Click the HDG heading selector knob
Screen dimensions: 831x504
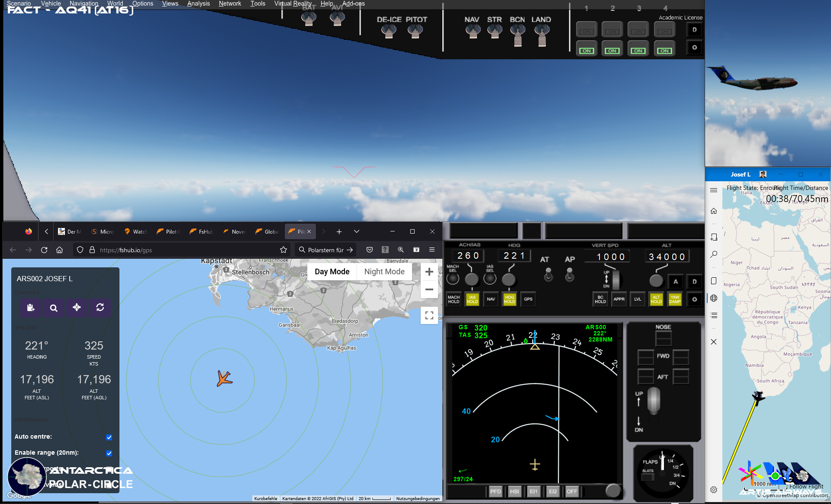pos(509,279)
